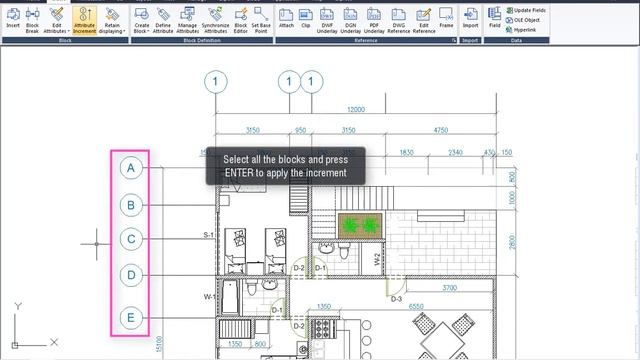Run the Synchronize Attributes tool

[215, 20]
